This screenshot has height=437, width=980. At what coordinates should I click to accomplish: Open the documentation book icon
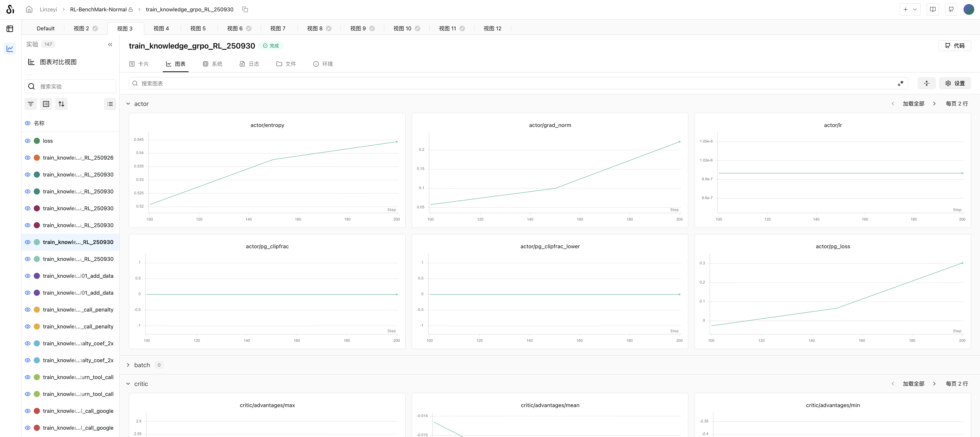click(933, 10)
